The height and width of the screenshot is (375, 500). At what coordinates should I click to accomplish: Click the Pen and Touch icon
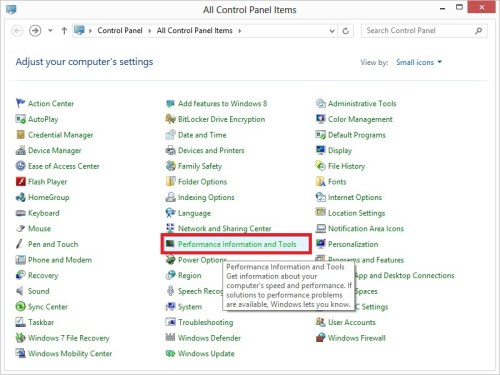pyautogui.click(x=20, y=244)
